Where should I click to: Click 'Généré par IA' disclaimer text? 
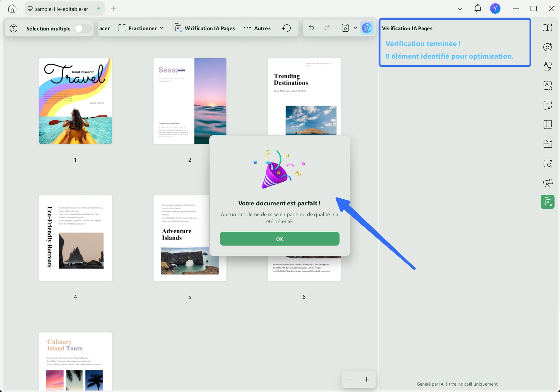457,384
